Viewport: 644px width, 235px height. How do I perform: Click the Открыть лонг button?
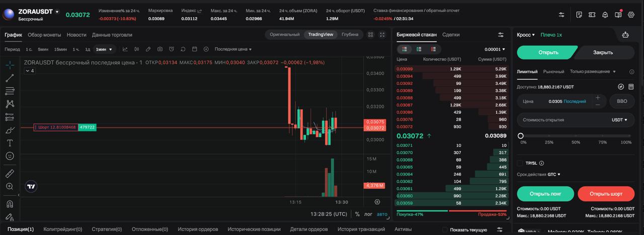pyautogui.click(x=545, y=194)
